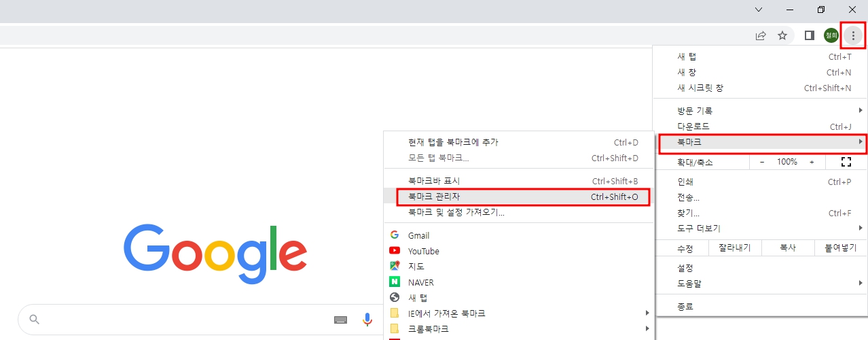
Task: Click 붙여넣기 paste button
Action: click(x=840, y=248)
